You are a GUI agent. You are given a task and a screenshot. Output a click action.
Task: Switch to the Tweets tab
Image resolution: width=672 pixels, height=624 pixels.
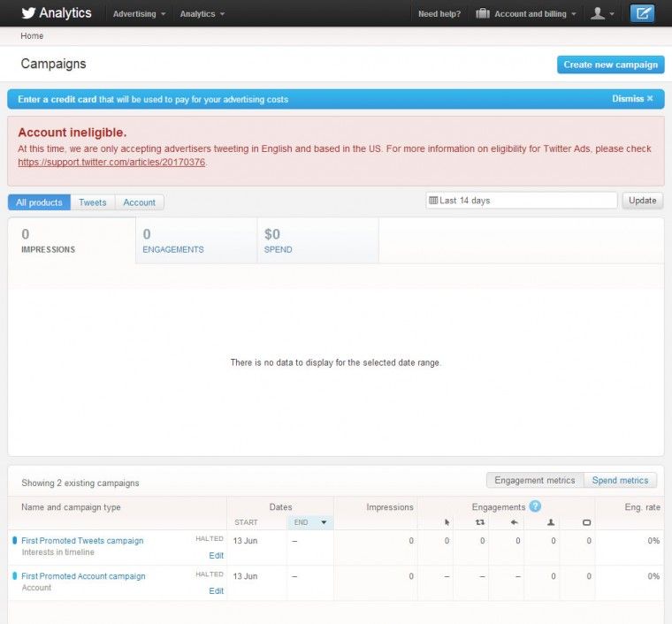[x=93, y=202]
